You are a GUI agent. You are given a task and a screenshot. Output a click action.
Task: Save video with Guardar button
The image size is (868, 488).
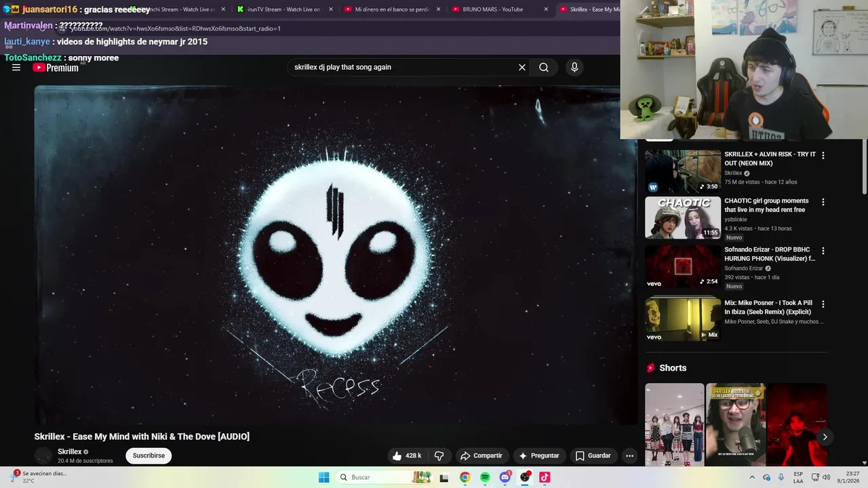tap(593, 455)
